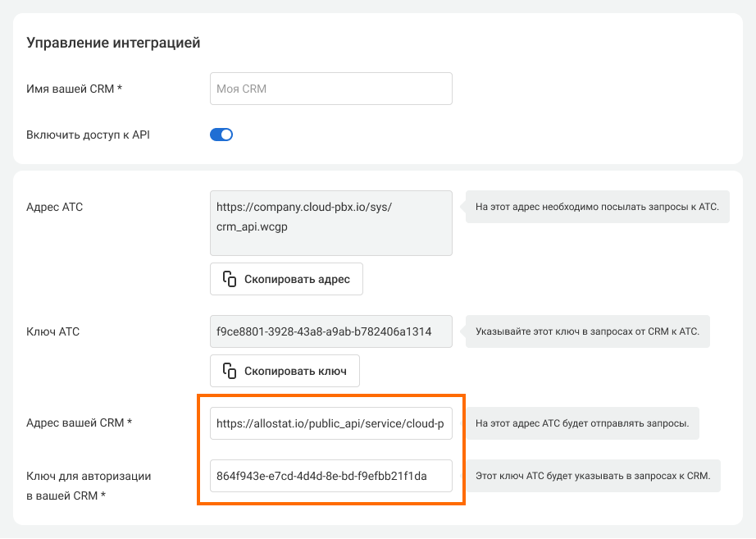Click the hint 'АТС будет отправлять запросы'
This screenshot has width=756, height=539.
tap(581, 424)
